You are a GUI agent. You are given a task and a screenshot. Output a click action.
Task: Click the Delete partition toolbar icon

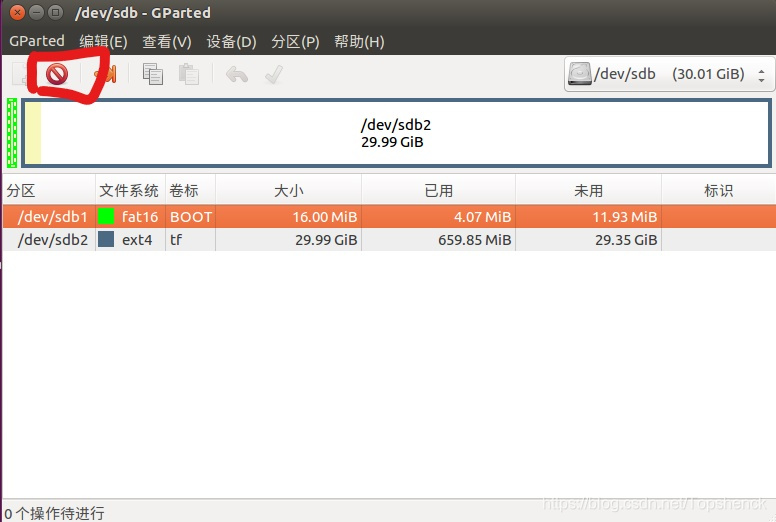click(56, 75)
